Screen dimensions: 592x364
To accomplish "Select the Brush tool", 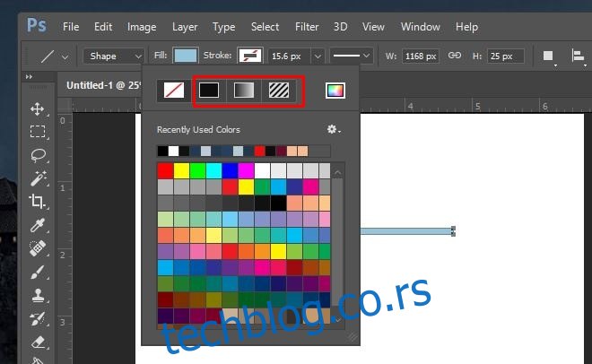I will coord(38,273).
